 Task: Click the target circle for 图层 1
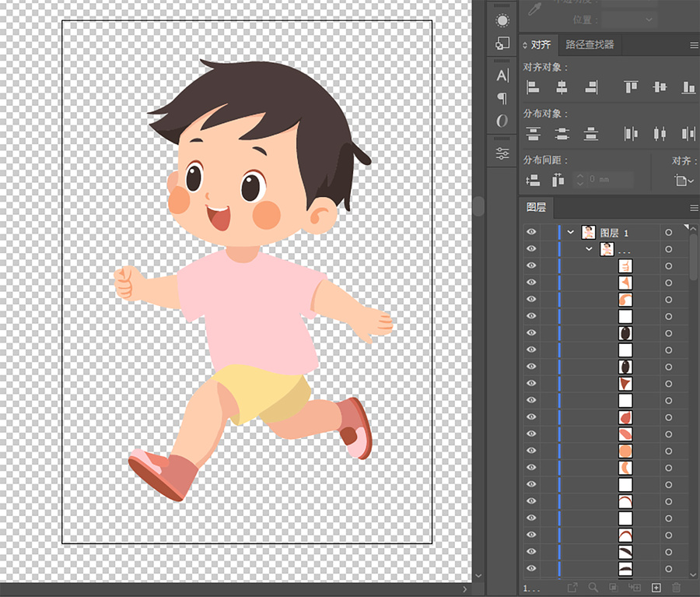(668, 233)
